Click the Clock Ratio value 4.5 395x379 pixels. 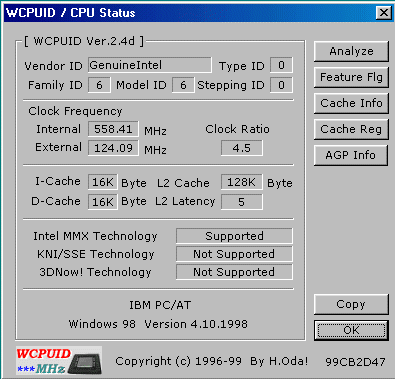(242, 148)
